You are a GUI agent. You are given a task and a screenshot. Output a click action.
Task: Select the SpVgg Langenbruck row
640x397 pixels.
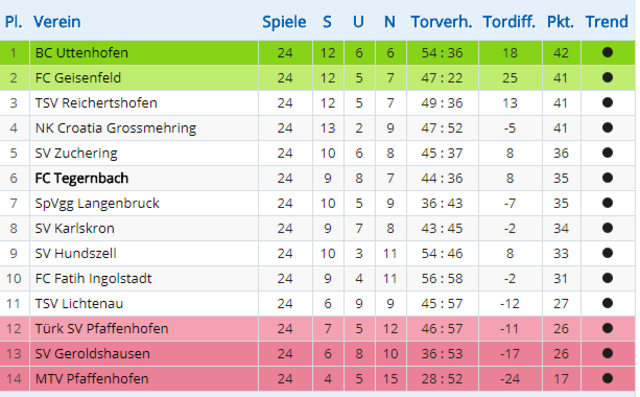pyautogui.click(x=318, y=203)
